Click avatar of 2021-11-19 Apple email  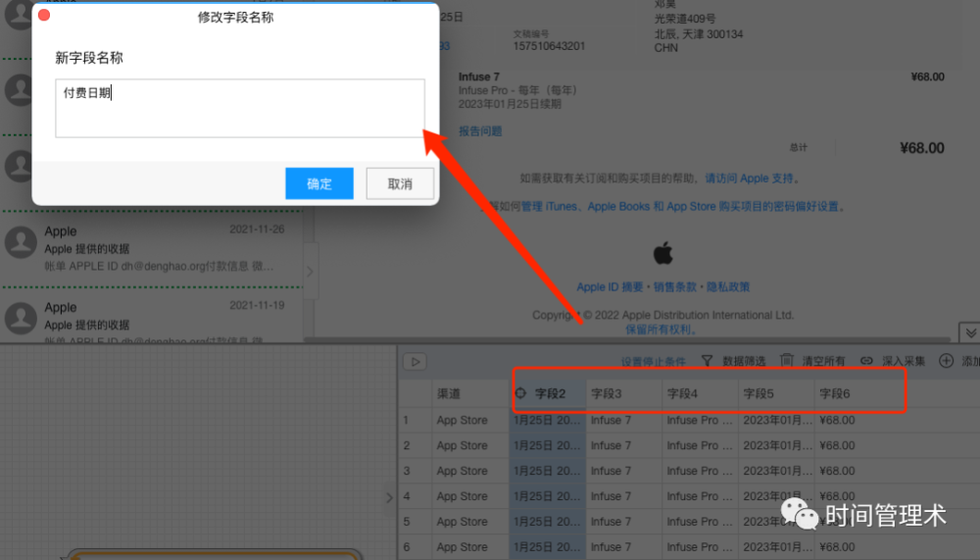[x=21, y=318]
